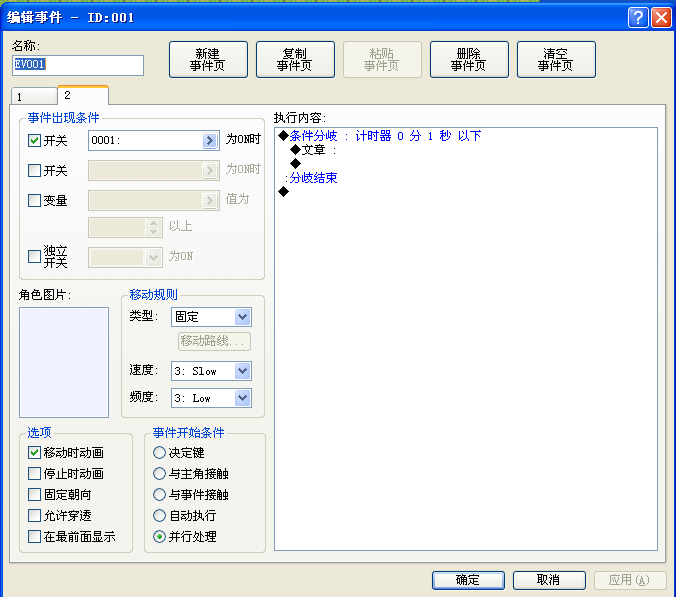Enable the 独立开关 condition checkbox
Image resolution: width=676 pixels, height=597 pixels.
click(x=34, y=256)
